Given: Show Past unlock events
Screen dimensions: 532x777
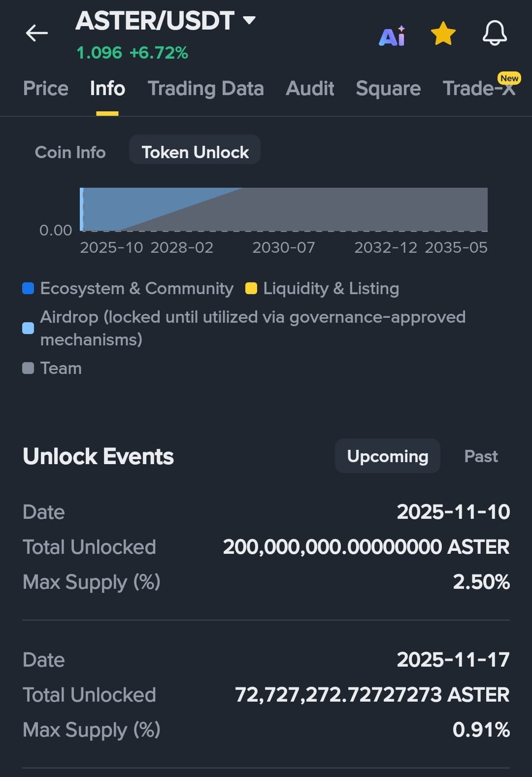Looking at the screenshot, I should coord(481,456).
